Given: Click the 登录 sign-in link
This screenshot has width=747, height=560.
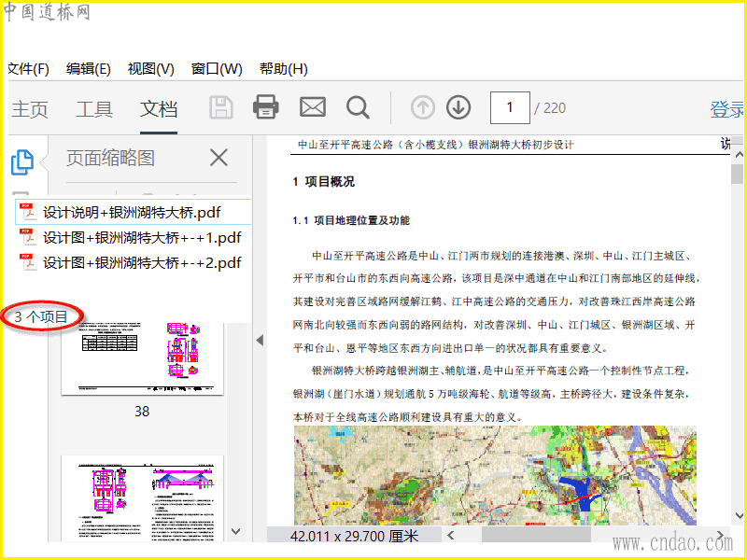Looking at the screenshot, I should pos(726,109).
